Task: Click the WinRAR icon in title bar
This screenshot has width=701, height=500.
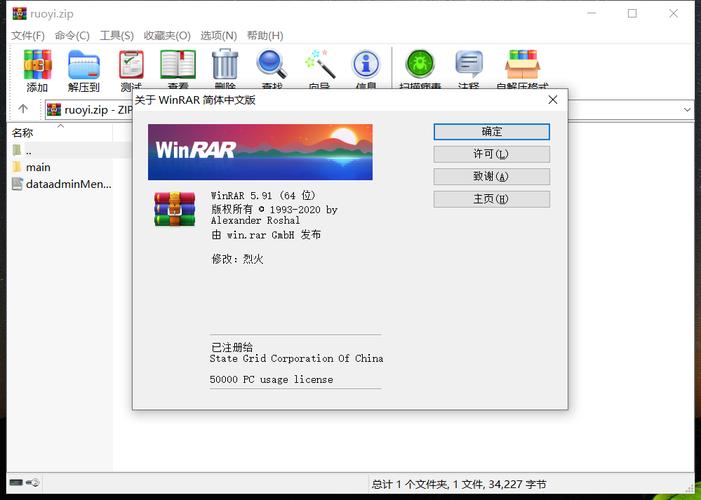Action: pos(19,14)
